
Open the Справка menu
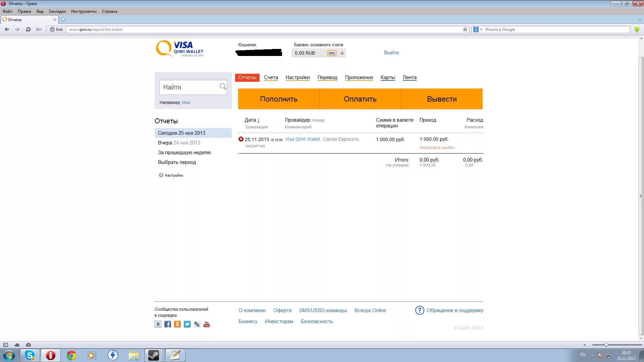110,11
